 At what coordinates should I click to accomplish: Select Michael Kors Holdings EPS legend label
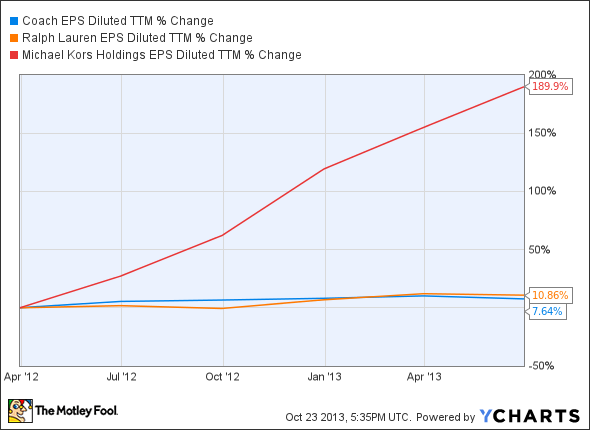pos(162,55)
